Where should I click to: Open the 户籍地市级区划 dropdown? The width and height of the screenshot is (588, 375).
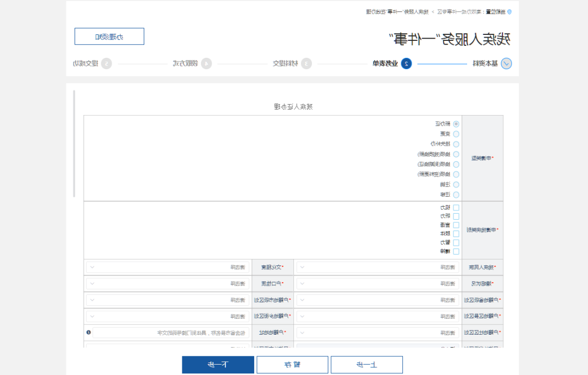pos(168,300)
